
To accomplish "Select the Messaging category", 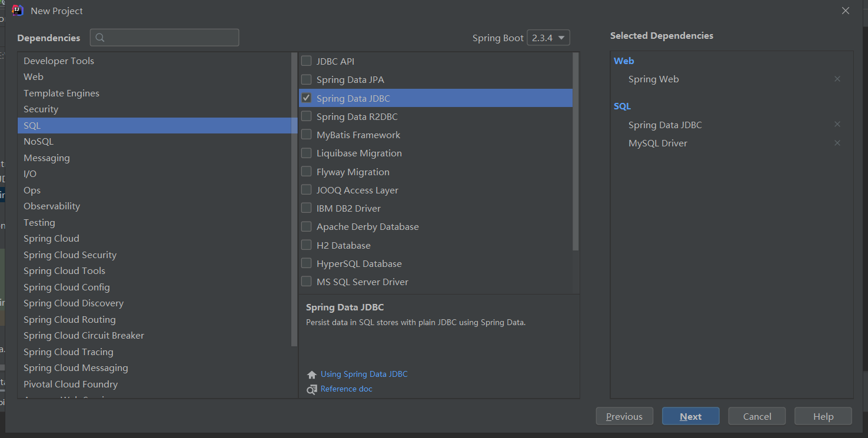I will (x=154, y=158).
